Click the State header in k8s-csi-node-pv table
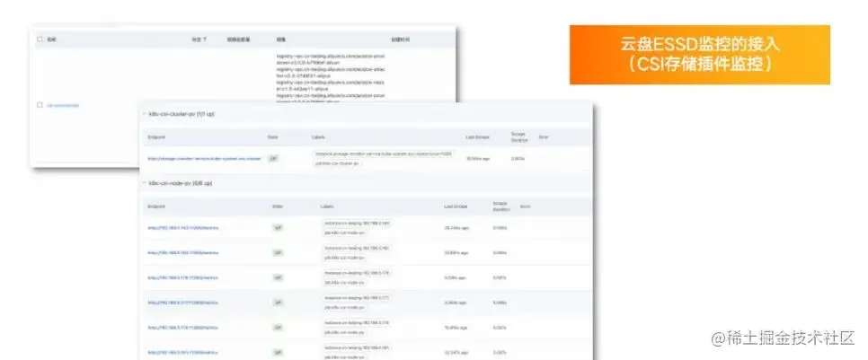The height and width of the screenshot is (360, 868). tap(278, 206)
